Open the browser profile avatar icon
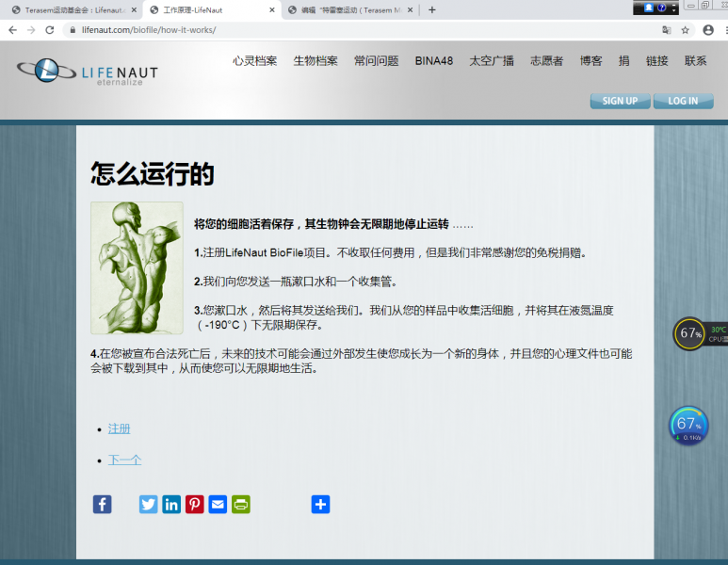The image size is (728, 565). click(x=708, y=30)
